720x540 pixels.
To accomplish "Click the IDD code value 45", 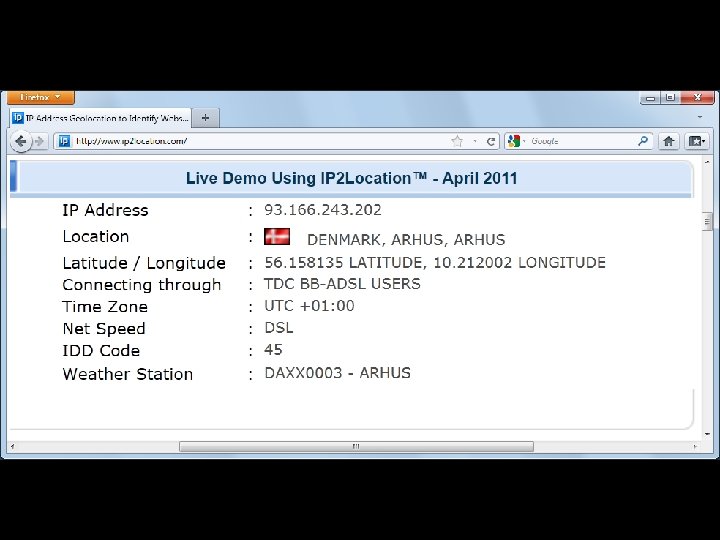I will [273, 350].
